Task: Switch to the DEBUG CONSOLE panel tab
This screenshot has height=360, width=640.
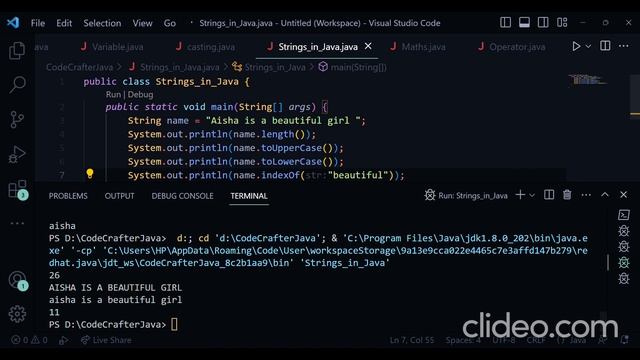Action: tap(182, 196)
